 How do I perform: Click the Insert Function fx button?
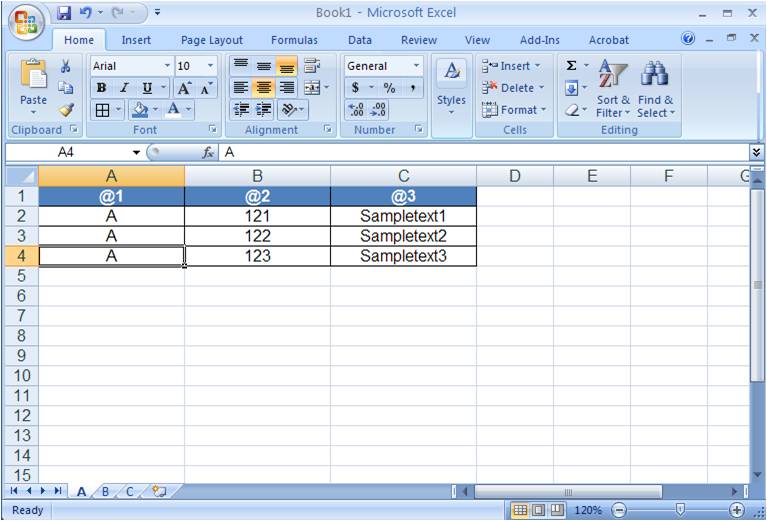click(208, 153)
